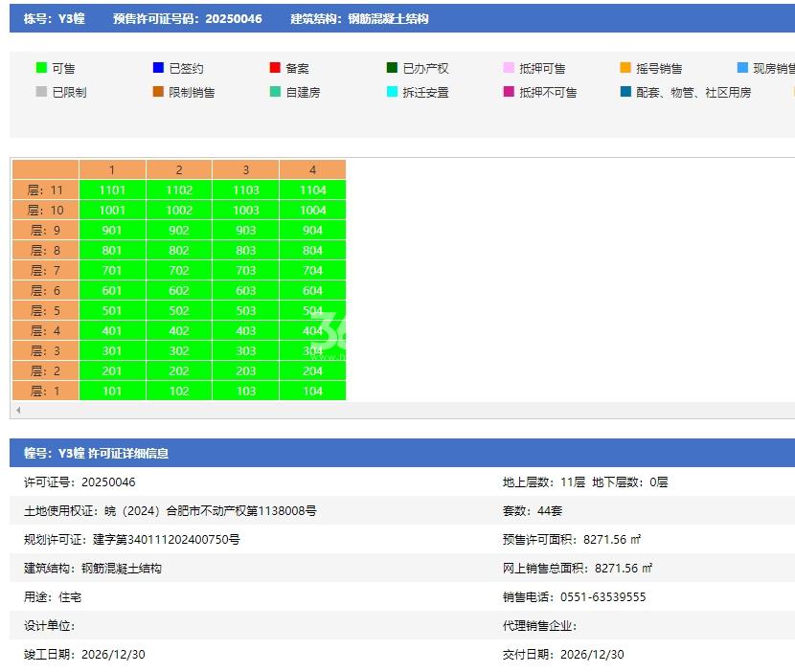Select unit 903 on floor 9

coord(246,230)
